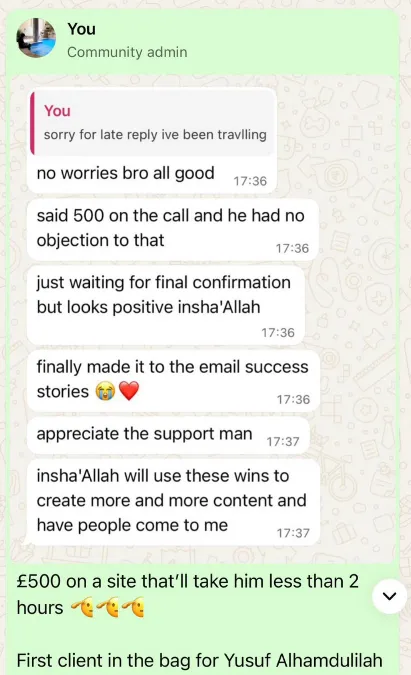
Task: Select the 'appreciate the support man' message
Action: [168, 435]
